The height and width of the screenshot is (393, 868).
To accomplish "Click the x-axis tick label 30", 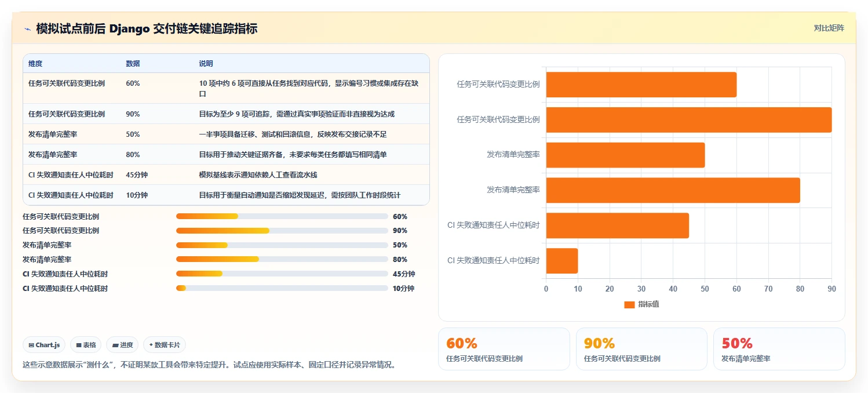I will [x=641, y=289].
